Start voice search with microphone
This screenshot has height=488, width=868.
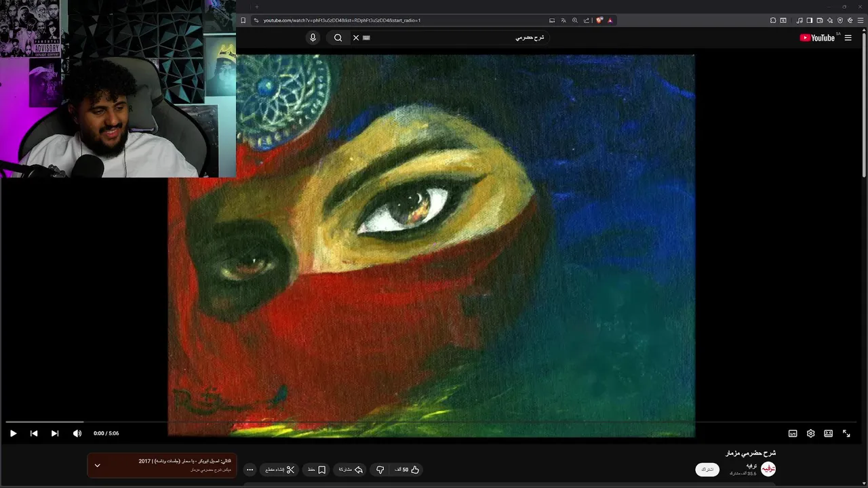point(313,38)
